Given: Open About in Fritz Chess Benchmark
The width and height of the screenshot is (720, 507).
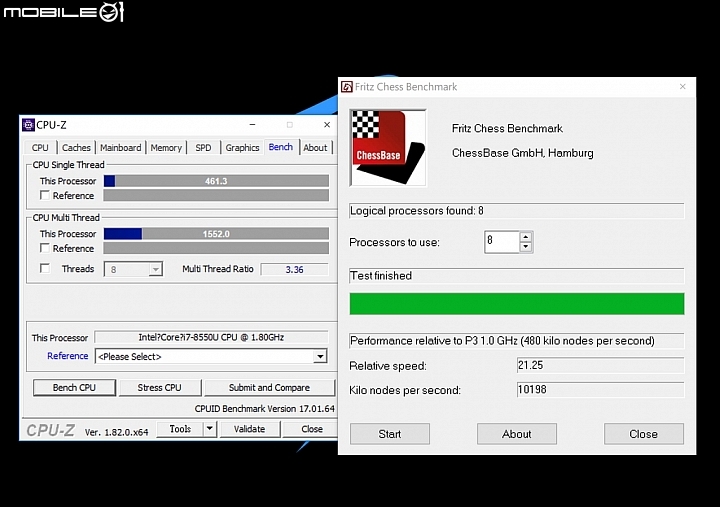Looking at the screenshot, I should click(x=517, y=434).
